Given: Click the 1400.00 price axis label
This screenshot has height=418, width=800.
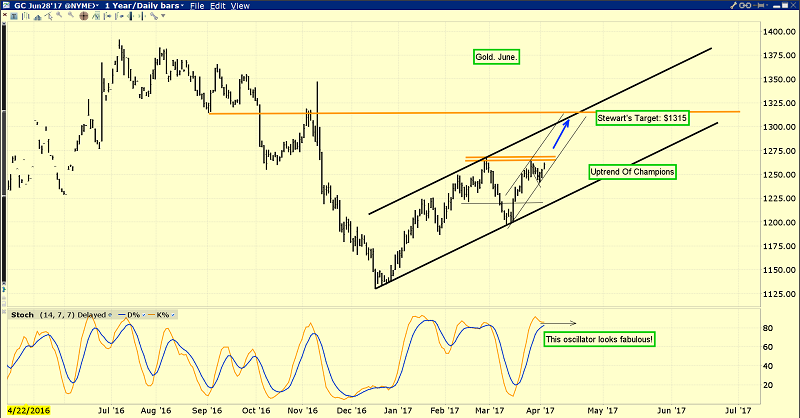Looking at the screenshot, I should 779,32.
